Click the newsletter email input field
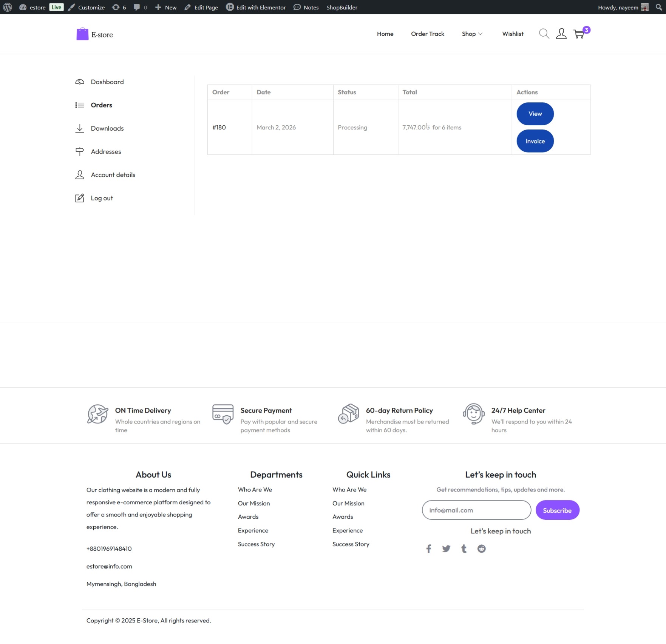The height and width of the screenshot is (644, 666). point(476,510)
